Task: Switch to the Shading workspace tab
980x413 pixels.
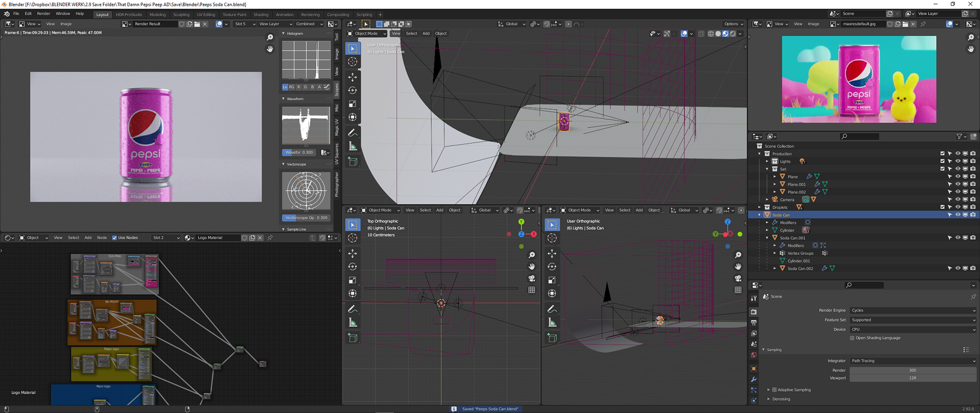Action: click(261, 15)
